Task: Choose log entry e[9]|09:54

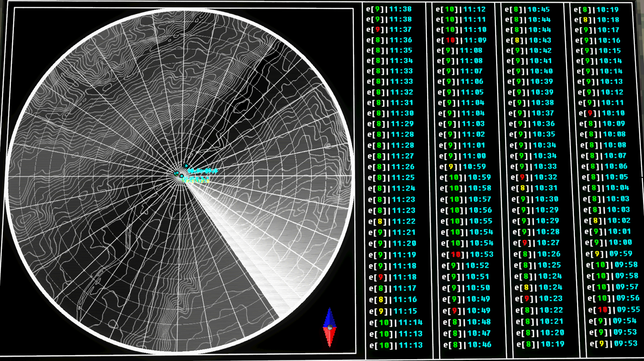Action: 612,321
